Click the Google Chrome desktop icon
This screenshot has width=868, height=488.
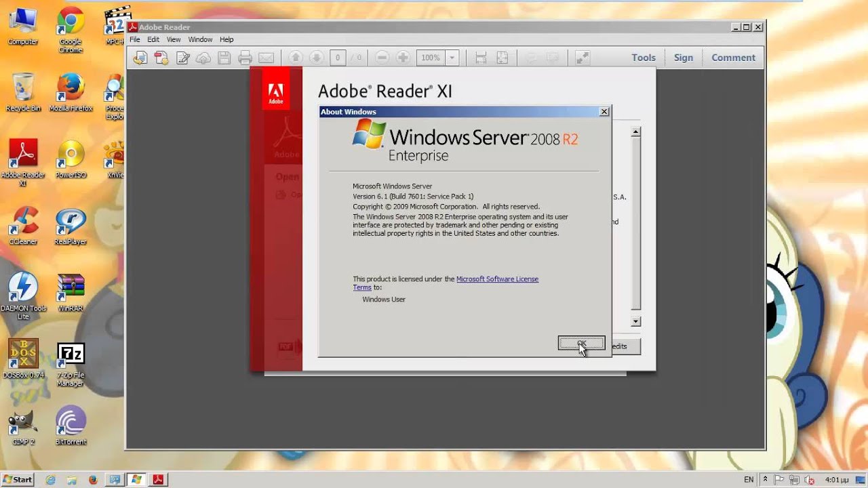tap(71, 31)
